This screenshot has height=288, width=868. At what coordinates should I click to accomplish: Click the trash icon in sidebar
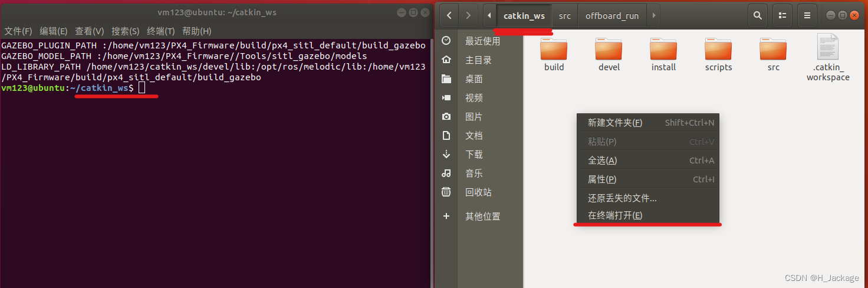coord(446,192)
